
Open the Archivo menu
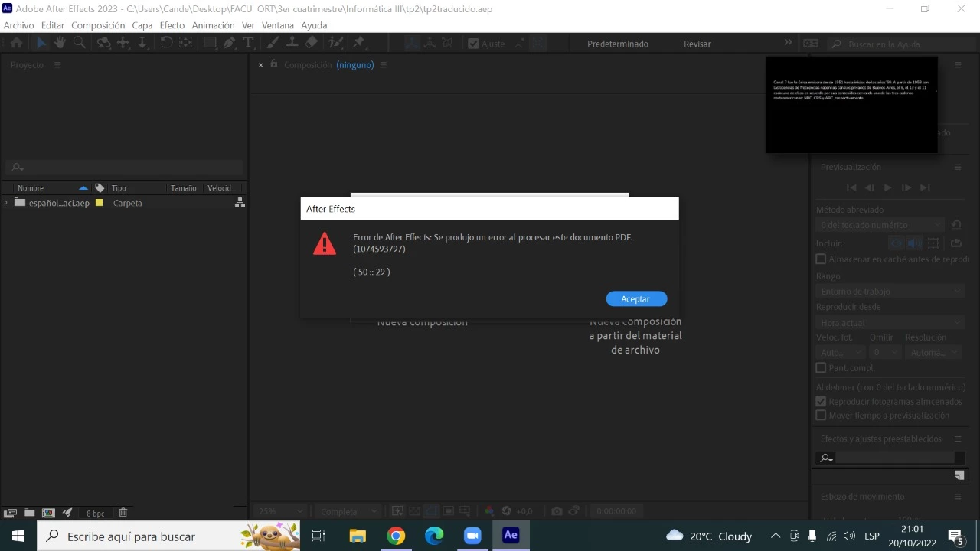19,25
